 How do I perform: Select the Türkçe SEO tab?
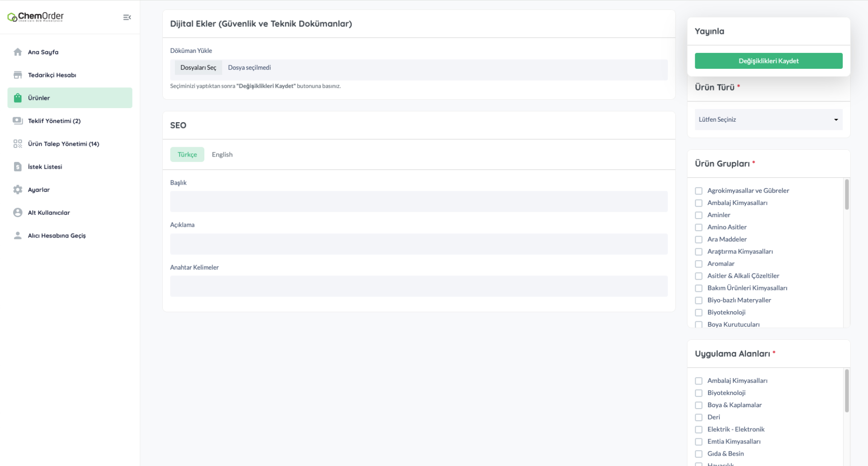click(x=187, y=155)
